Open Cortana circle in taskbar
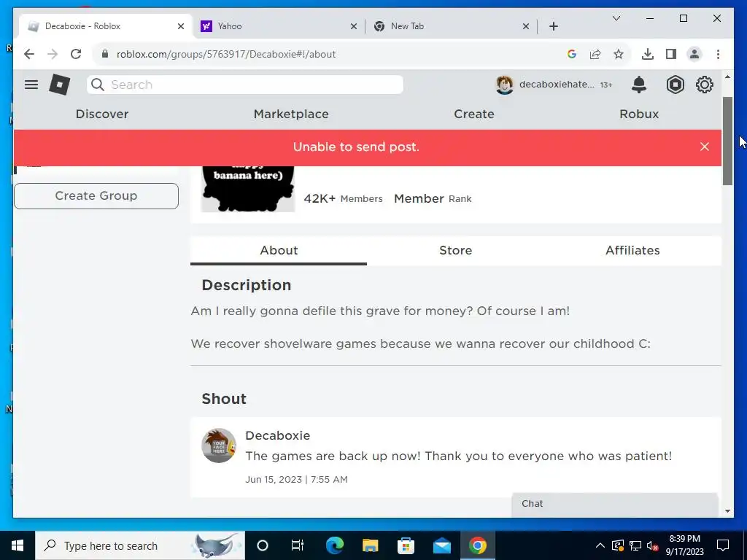This screenshot has width=747, height=560. (263, 545)
